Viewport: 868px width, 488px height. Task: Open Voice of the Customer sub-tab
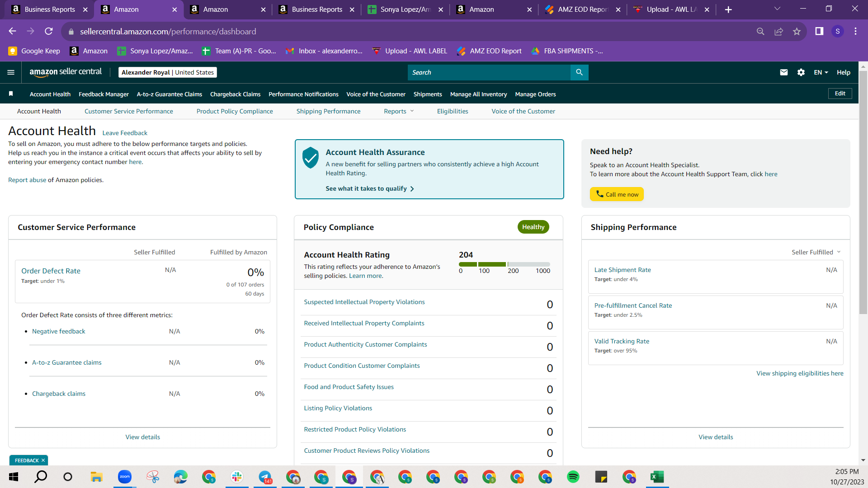pos(524,111)
